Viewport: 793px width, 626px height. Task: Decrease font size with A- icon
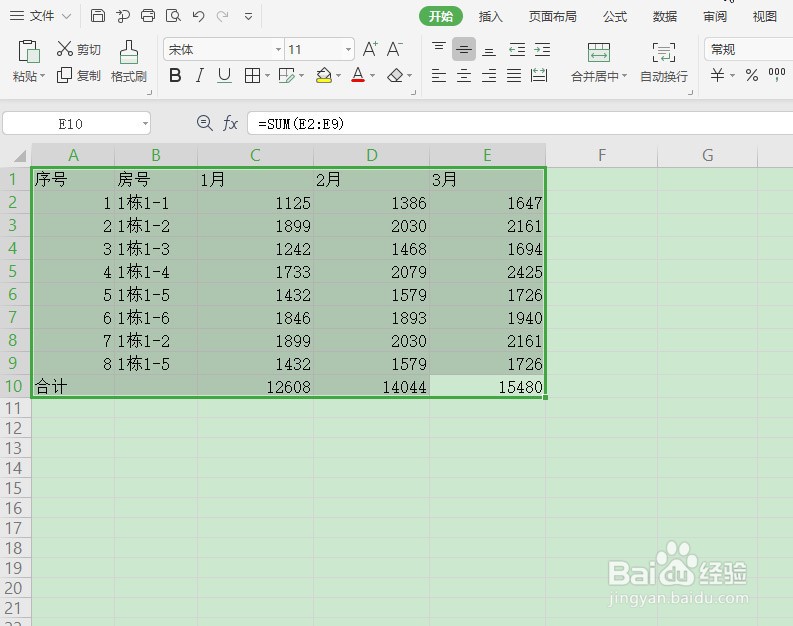coord(395,49)
